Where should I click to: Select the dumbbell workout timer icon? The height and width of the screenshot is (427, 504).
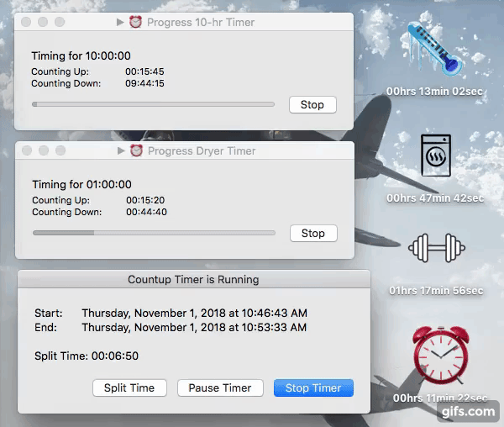436,248
